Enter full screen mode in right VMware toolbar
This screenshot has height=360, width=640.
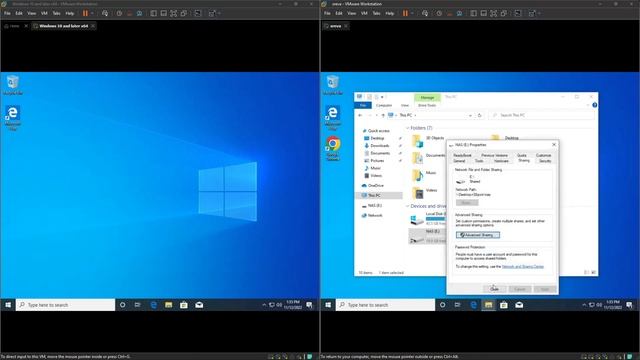(x=494, y=13)
